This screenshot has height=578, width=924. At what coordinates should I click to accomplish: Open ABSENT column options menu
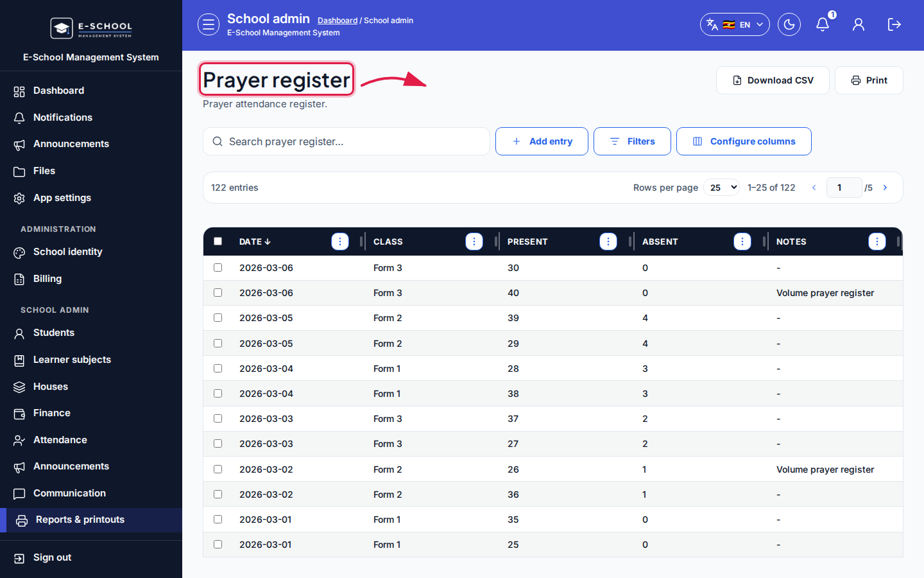coord(742,241)
